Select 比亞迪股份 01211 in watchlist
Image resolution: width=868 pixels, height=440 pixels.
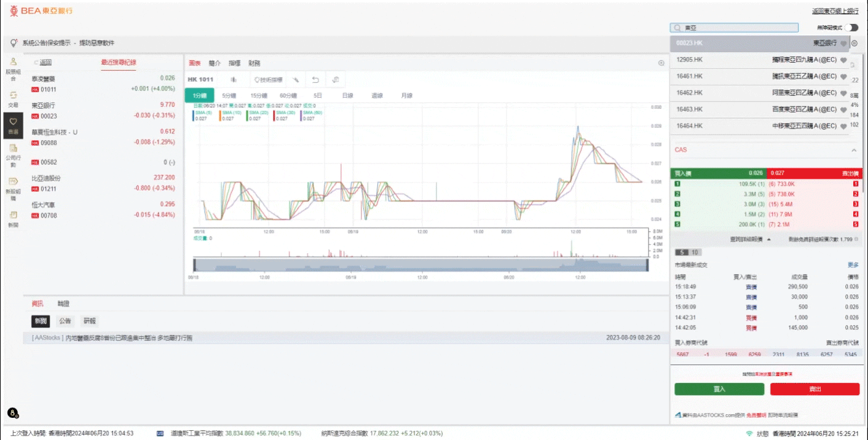pos(103,183)
